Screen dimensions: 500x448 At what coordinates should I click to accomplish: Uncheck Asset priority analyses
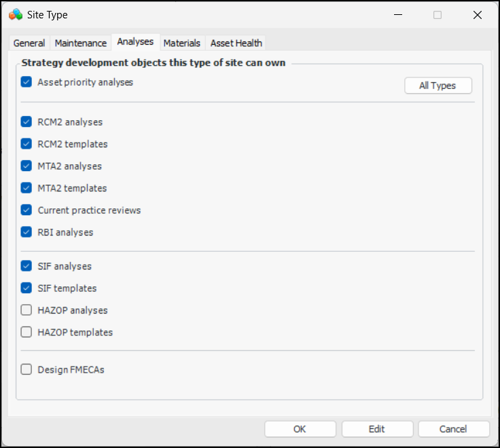click(x=26, y=82)
